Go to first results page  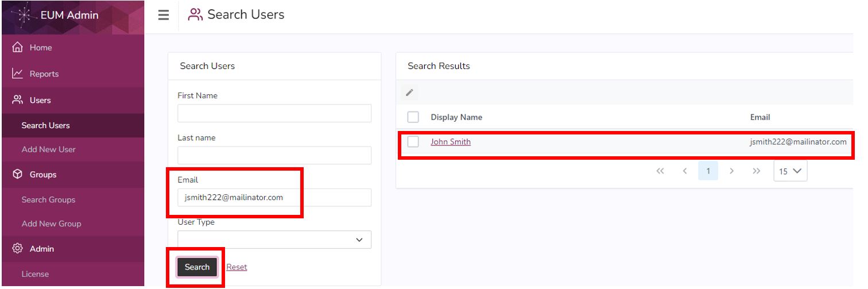point(660,171)
